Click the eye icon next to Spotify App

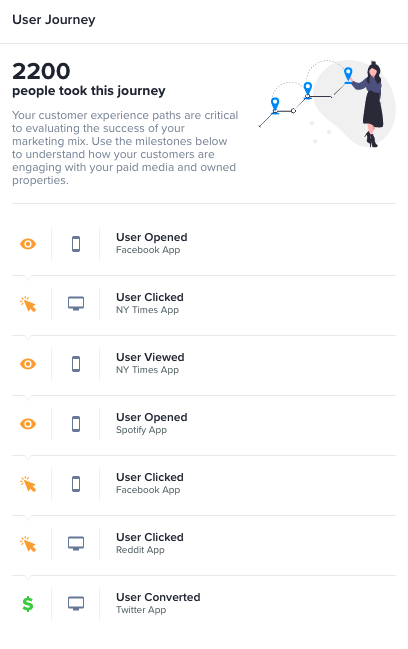pos(28,424)
